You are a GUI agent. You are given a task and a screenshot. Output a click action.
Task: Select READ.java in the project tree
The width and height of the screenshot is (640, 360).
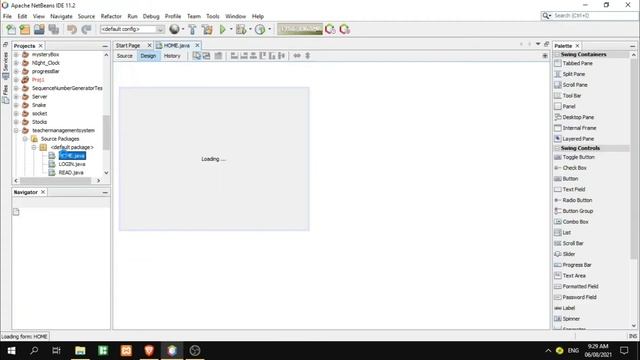(x=71, y=173)
